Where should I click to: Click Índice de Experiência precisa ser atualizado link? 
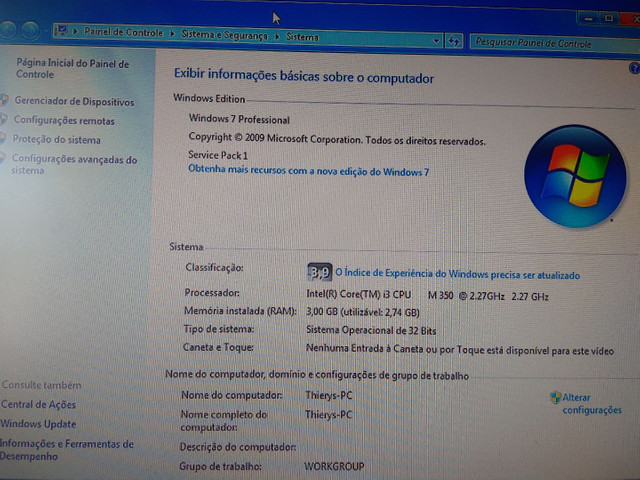pyautogui.click(x=458, y=274)
